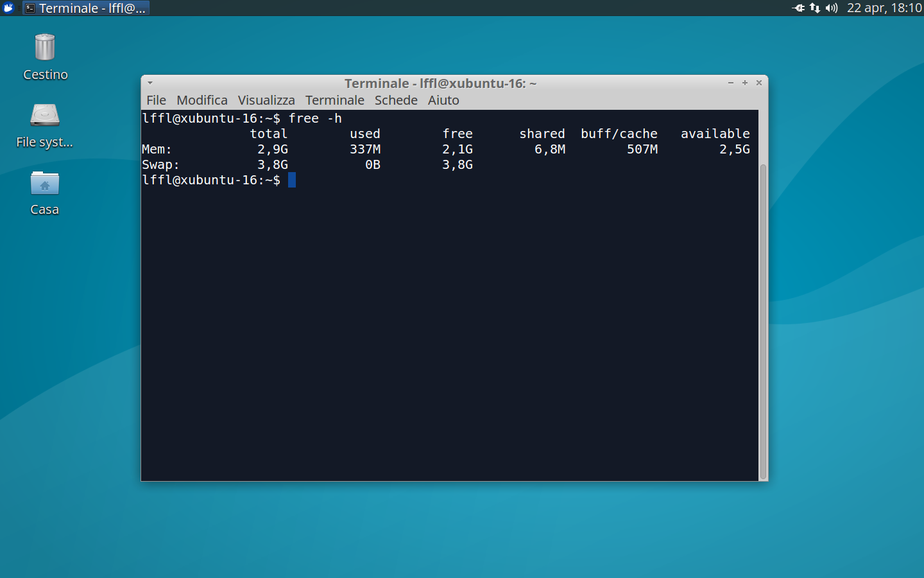Open the Terminale menu dropdown
The height and width of the screenshot is (578, 924).
(x=334, y=100)
